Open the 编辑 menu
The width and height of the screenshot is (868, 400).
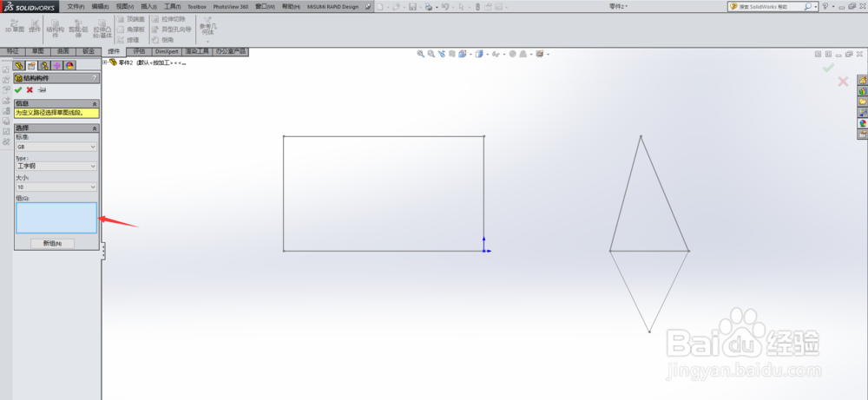(x=100, y=7)
